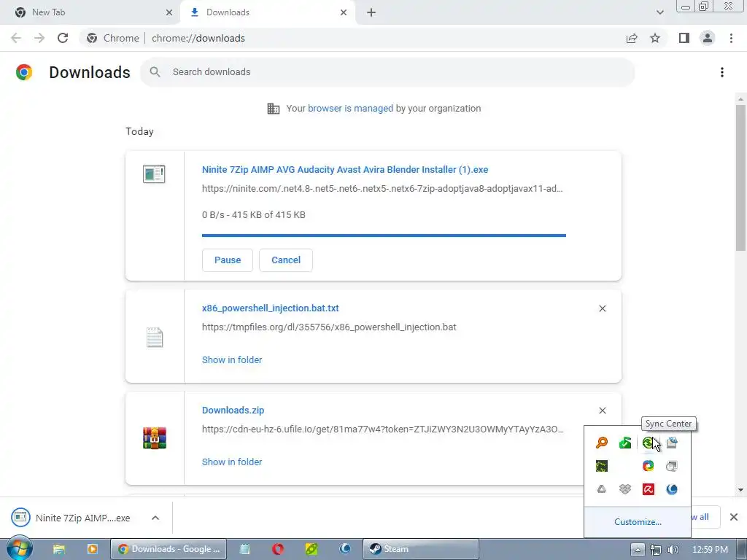Image resolution: width=747 pixels, height=560 pixels.
Task: Expand Ninite download shelf item options
Action: click(x=155, y=518)
